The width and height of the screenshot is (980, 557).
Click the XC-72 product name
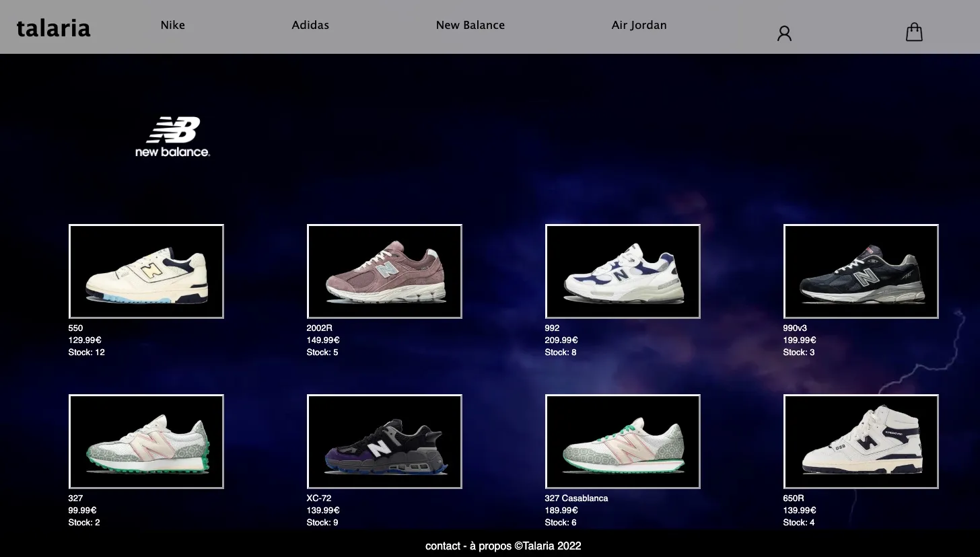point(319,498)
